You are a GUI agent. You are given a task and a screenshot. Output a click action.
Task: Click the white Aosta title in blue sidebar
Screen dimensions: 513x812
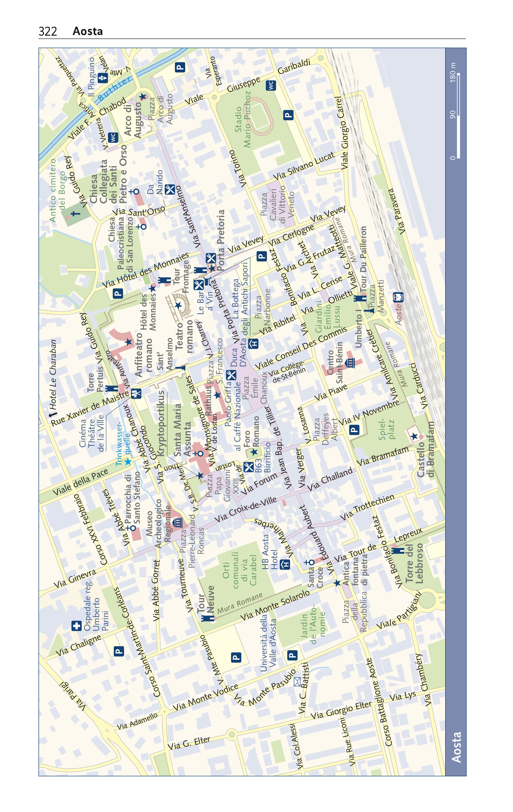point(456,747)
